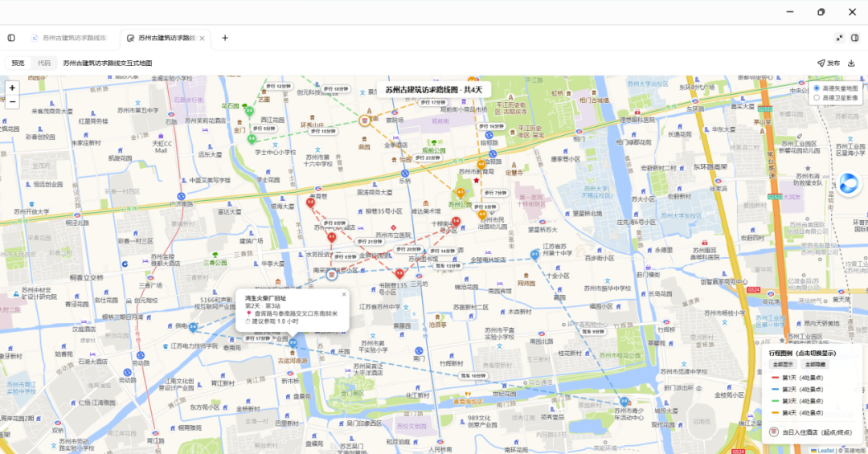Switch to the 预览 tab
Screen dimensions: 868x454
[18, 63]
